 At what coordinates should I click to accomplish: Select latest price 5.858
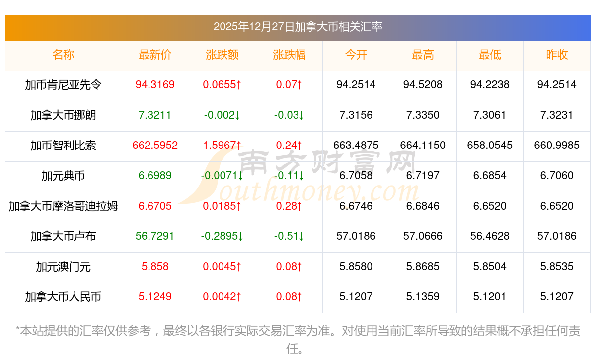pyautogui.click(x=155, y=267)
